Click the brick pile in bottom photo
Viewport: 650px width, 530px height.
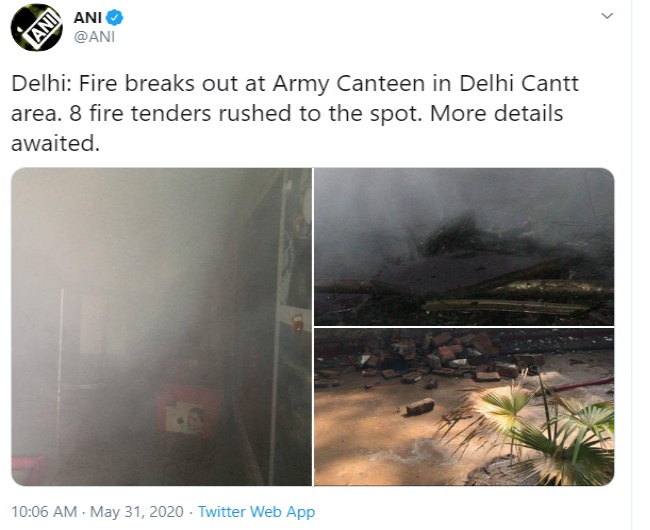pos(431,356)
